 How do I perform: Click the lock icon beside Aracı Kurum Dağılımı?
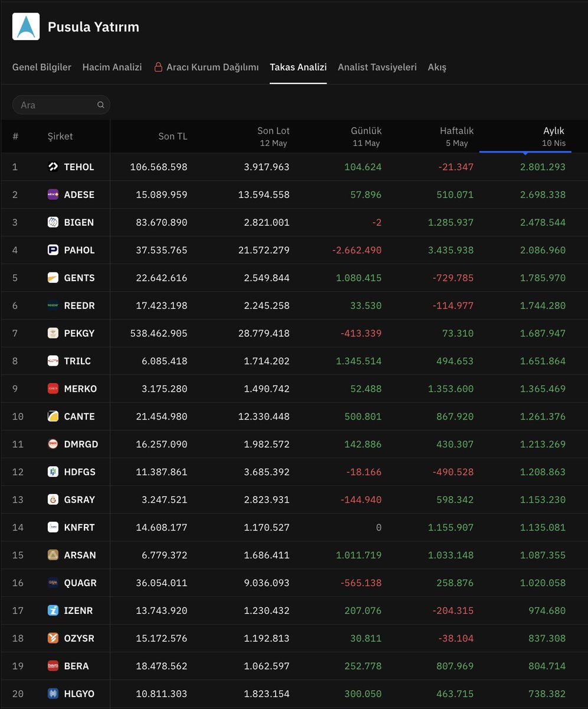tap(158, 67)
